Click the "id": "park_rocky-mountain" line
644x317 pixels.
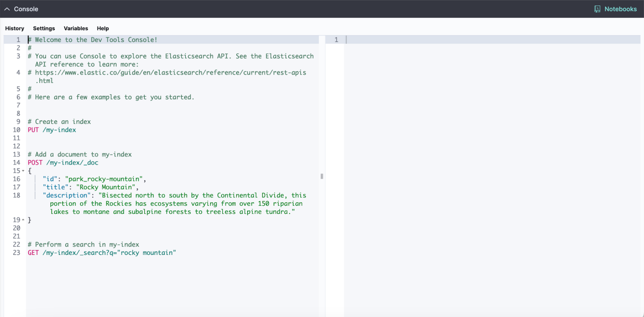(95, 179)
